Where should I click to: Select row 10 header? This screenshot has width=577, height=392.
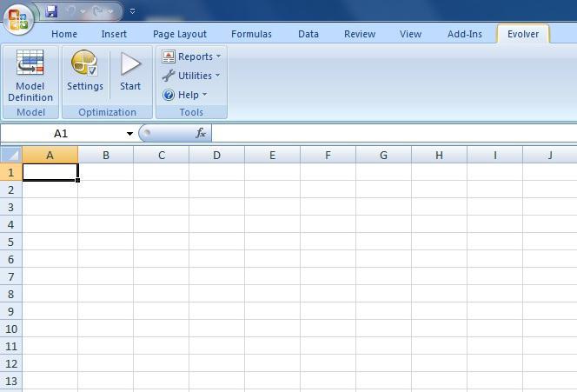click(11, 329)
